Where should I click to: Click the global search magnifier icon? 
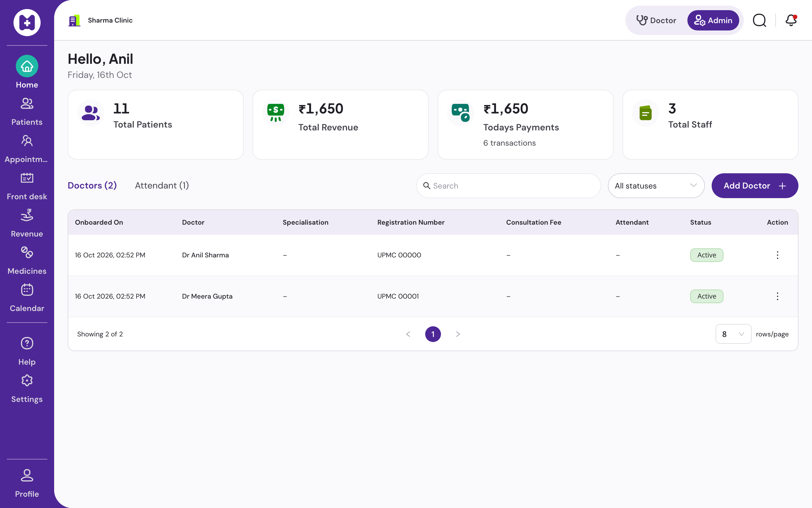pyautogui.click(x=759, y=20)
